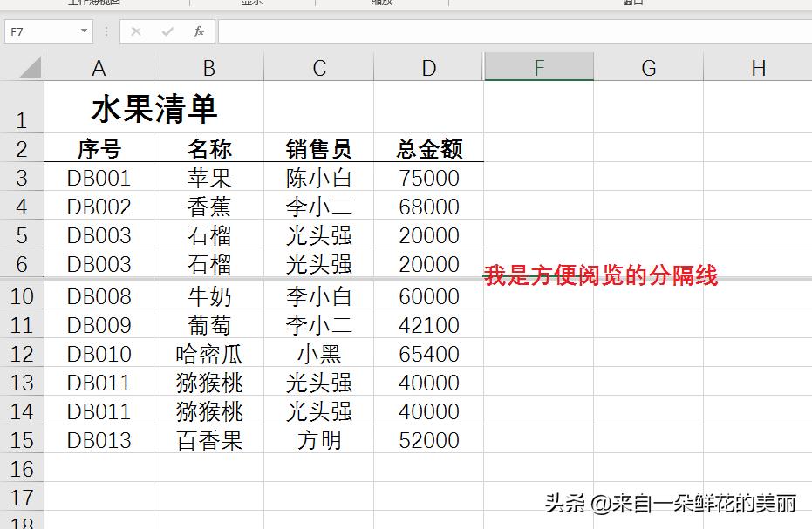
Task: Select row 3 header
Action: point(23,177)
